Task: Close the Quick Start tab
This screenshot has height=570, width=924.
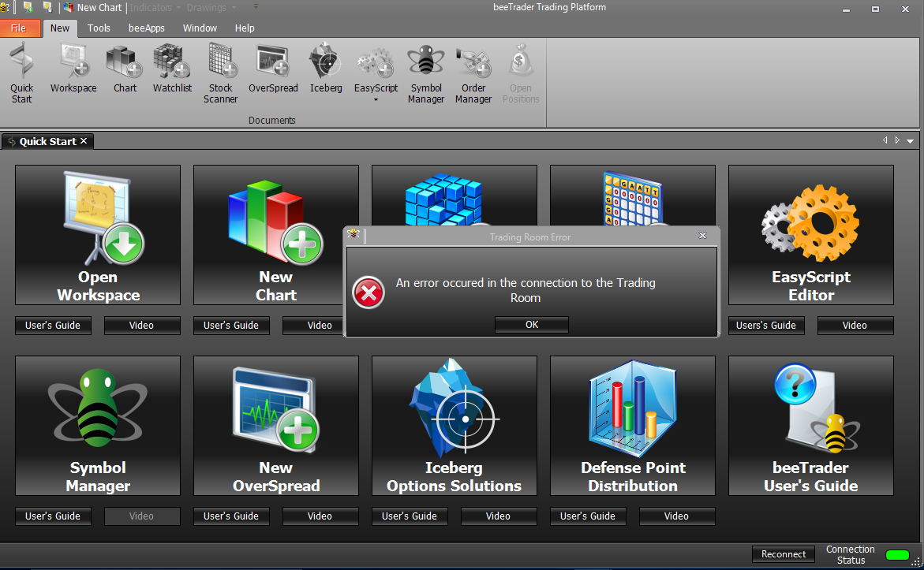Action: [x=84, y=141]
